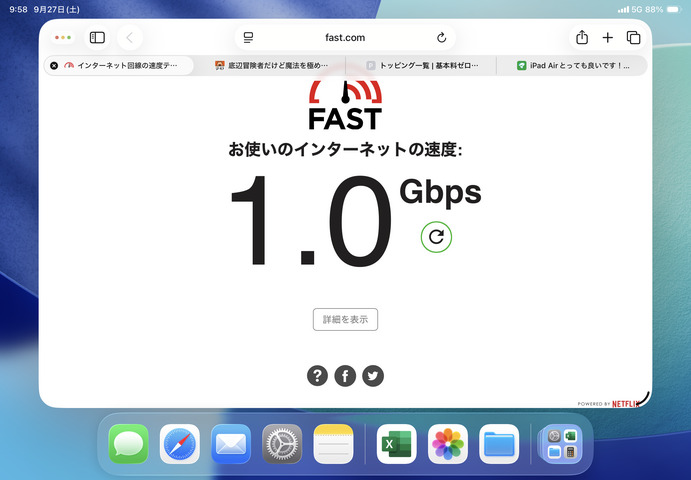
Task: Open the Share sheet
Action: point(581,38)
